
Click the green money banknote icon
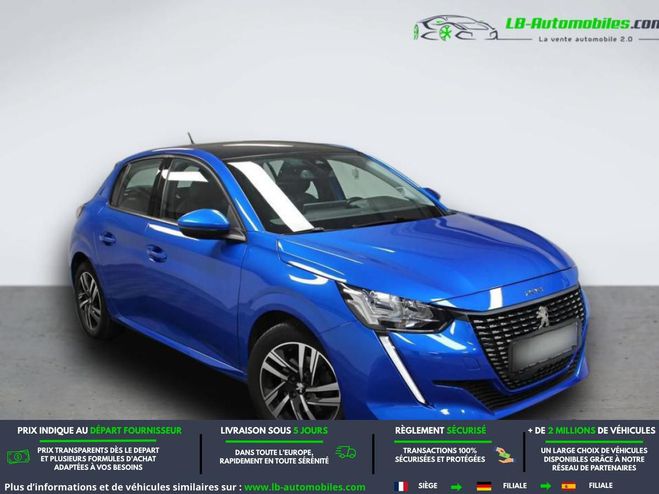(18, 457)
